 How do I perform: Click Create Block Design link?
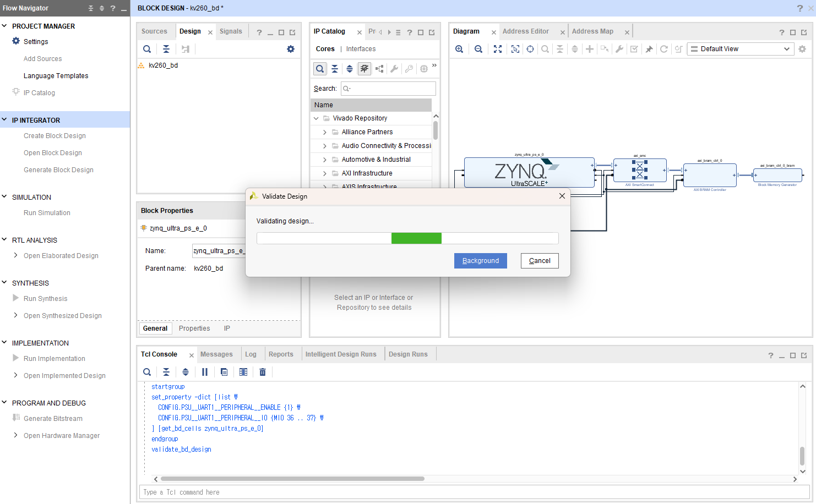pos(55,136)
